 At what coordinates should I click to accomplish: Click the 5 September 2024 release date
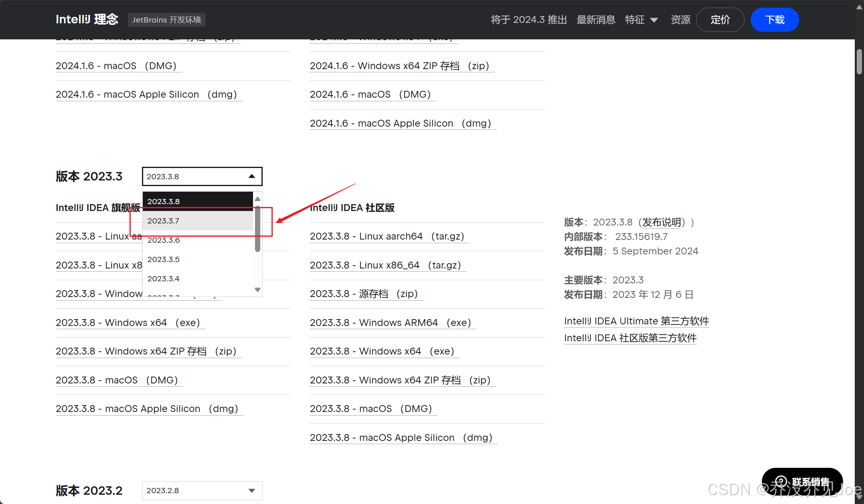point(655,251)
